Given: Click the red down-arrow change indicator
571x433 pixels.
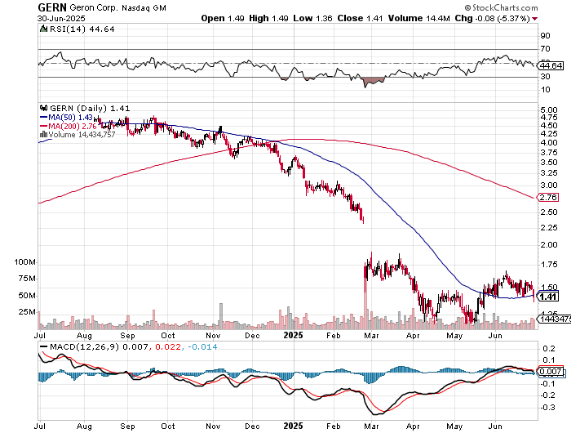Looking at the screenshot, I should [x=535, y=19].
